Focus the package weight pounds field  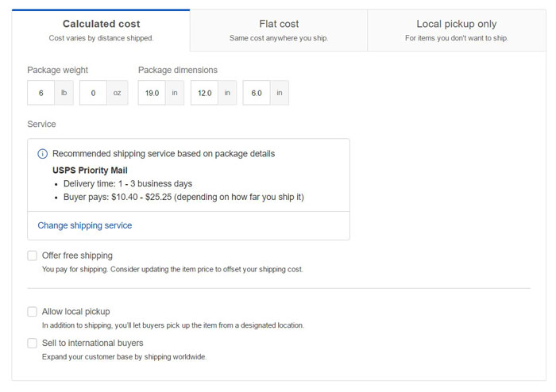[x=41, y=93]
